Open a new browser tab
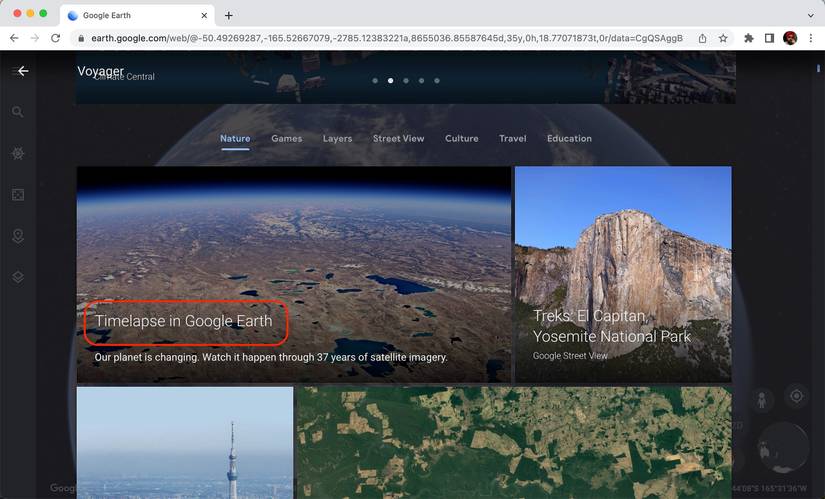This screenshot has width=825, height=499. coord(228,15)
